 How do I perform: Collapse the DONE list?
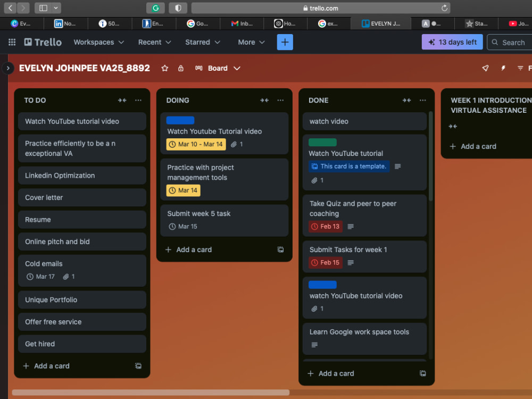(x=406, y=100)
